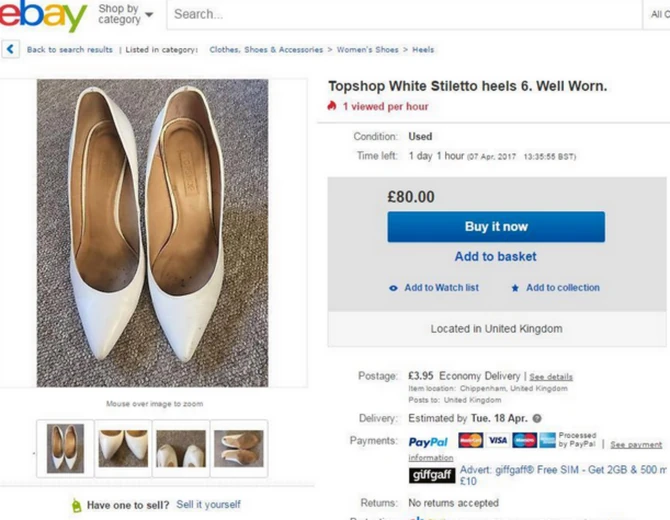Open postage See details link
670x520 pixels.
550,377
